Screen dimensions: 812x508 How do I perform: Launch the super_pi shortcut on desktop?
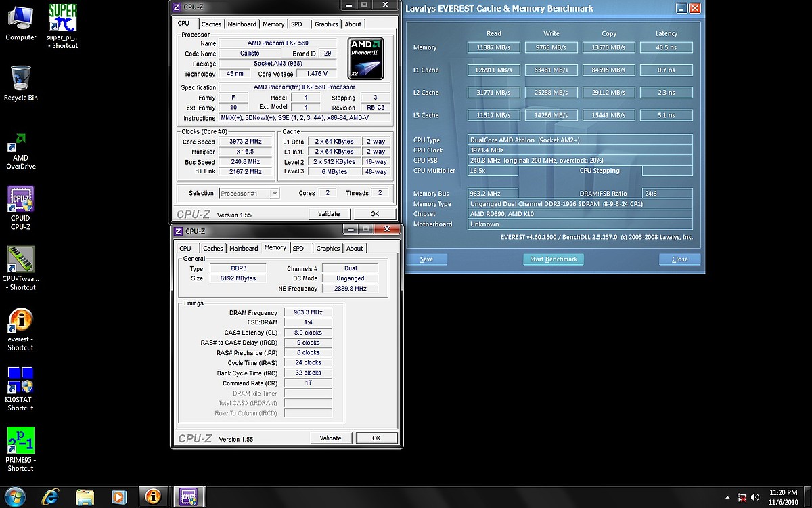(62, 26)
